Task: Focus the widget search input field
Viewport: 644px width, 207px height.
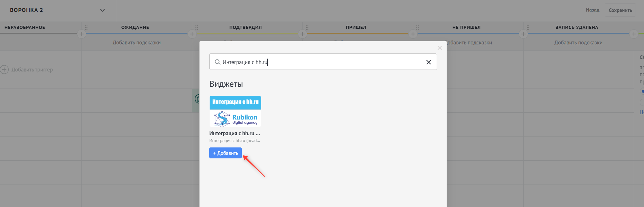Action: [323, 62]
